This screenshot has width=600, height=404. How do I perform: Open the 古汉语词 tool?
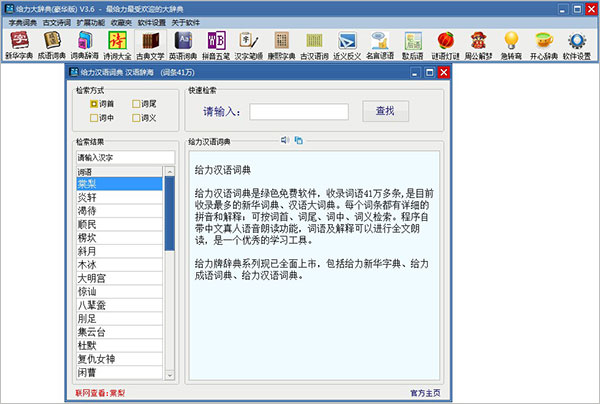(314, 46)
